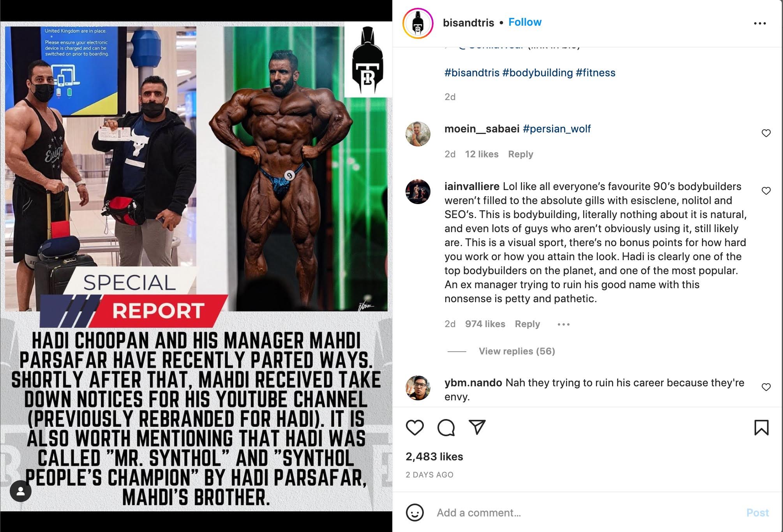
Task: Open the #persian_wolf hashtag
Action: [557, 129]
